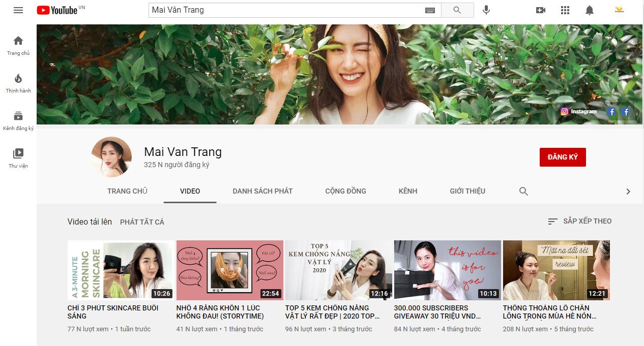Open the 'this video is for you' thumbnail
The image size is (644, 346).
point(448,270)
